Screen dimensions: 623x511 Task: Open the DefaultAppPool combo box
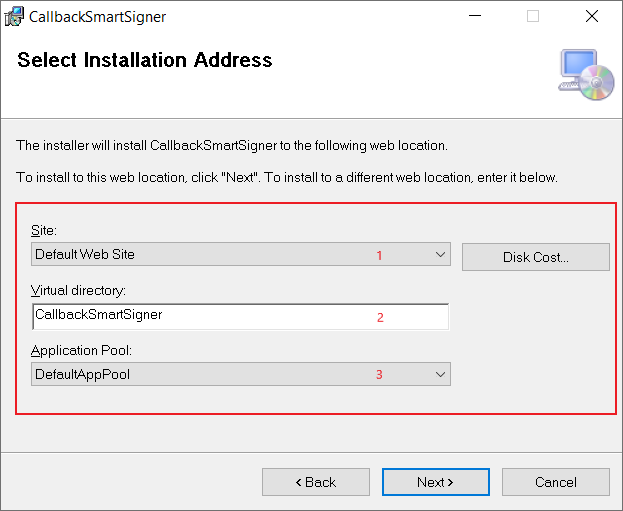coord(241,374)
